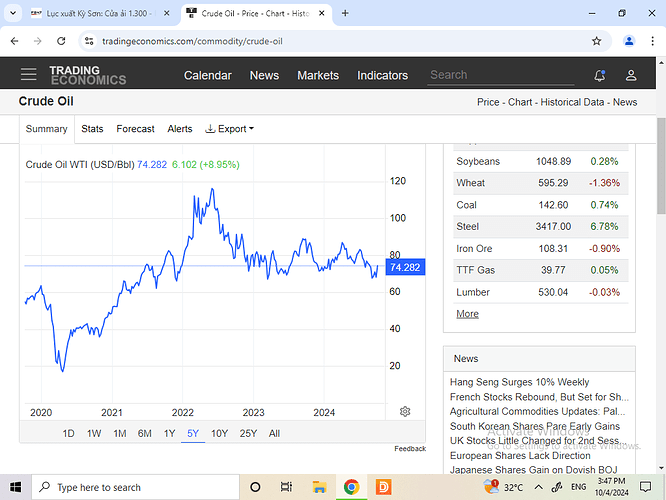The height and width of the screenshot is (500, 666).
Task: Open the notifications bell icon
Action: [599, 76]
